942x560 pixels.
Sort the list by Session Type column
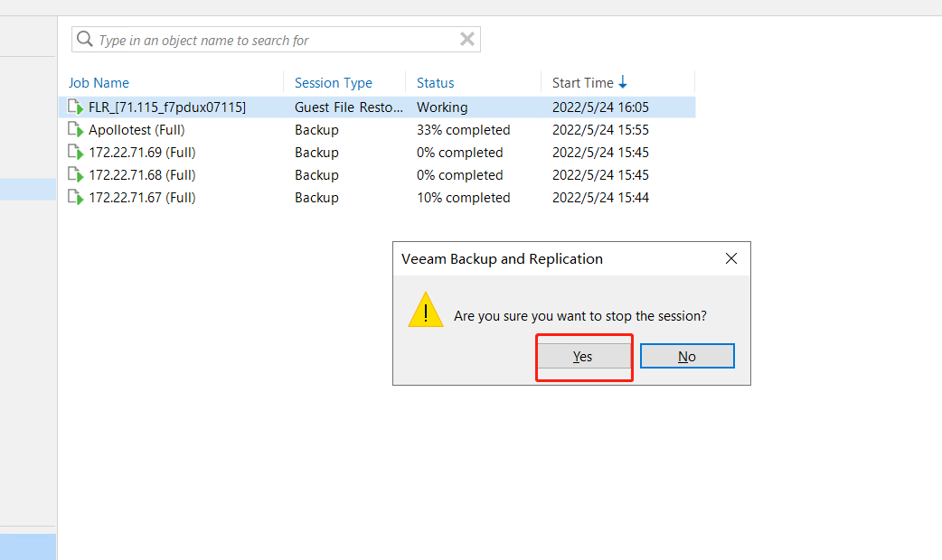coord(334,83)
